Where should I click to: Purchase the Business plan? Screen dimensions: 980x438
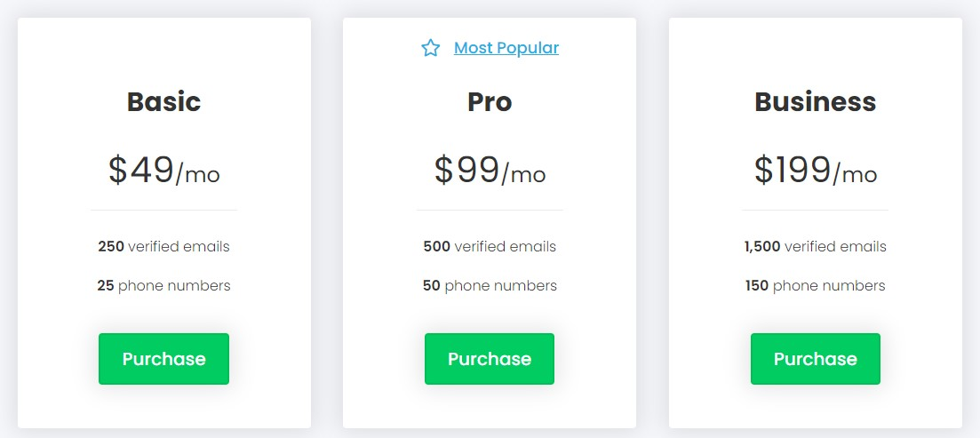[815, 359]
